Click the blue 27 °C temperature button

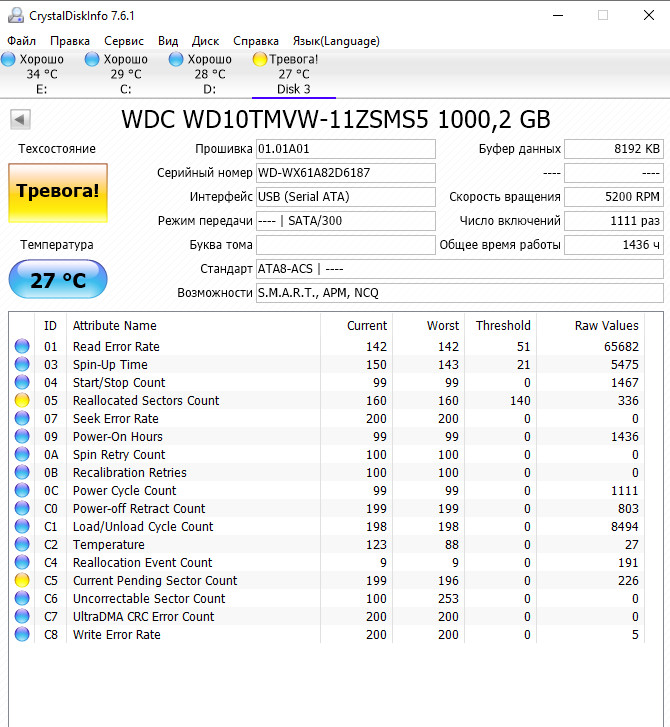pyautogui.click(x=58, y=279)
